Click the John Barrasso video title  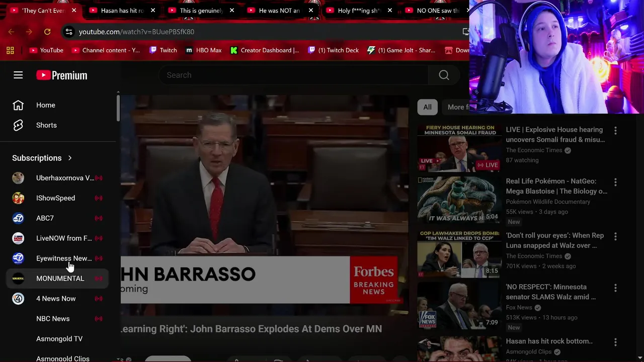pos(252,329)
